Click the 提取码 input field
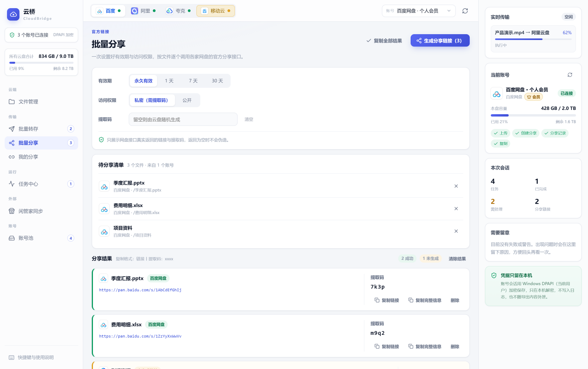This screenshot has width=588, height=369. coord(183,119)
